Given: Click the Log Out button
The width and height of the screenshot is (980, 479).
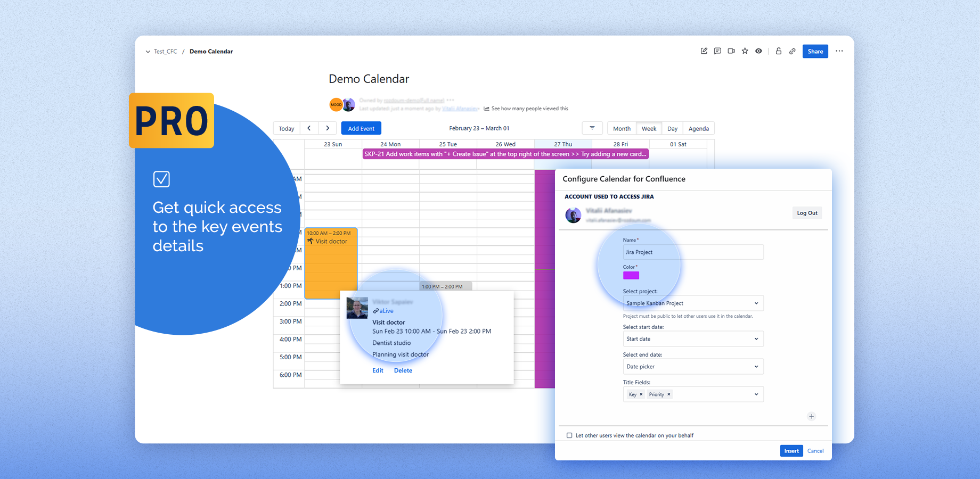Looking at the screenshot, I should tap(807, 213).
